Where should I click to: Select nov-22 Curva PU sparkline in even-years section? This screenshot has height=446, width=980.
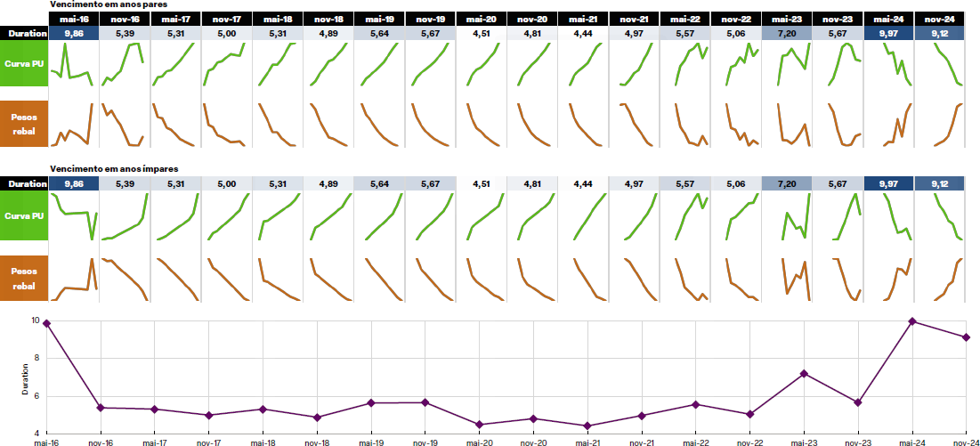click(736, 65)
